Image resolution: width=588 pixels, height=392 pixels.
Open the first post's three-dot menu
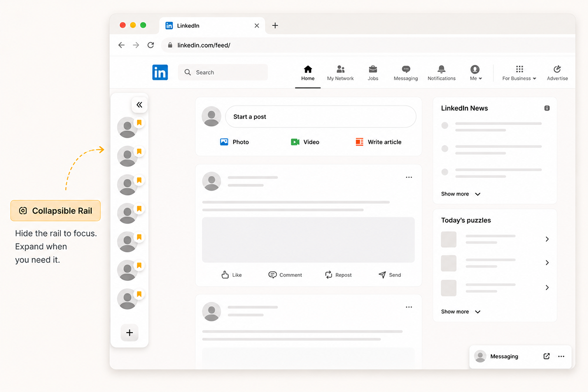coord(409,177)
